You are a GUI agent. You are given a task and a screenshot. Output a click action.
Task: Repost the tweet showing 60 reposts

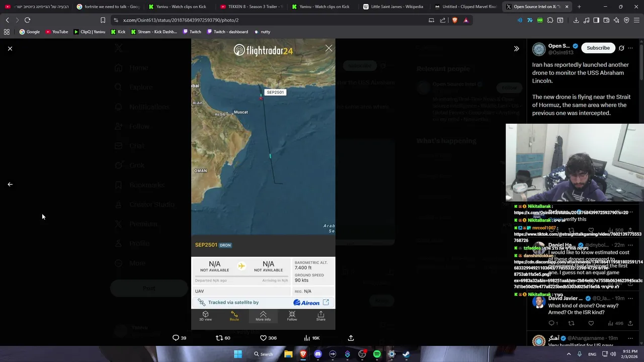(223, 338)
